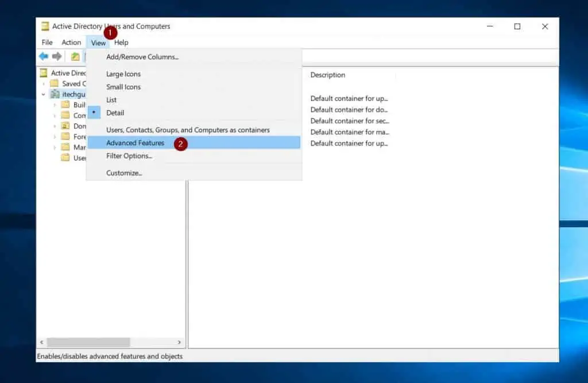Toggle Users, Contacts, Groups, and Computers as containers
This screenshot has width=588, height=383.
(194, 130)
